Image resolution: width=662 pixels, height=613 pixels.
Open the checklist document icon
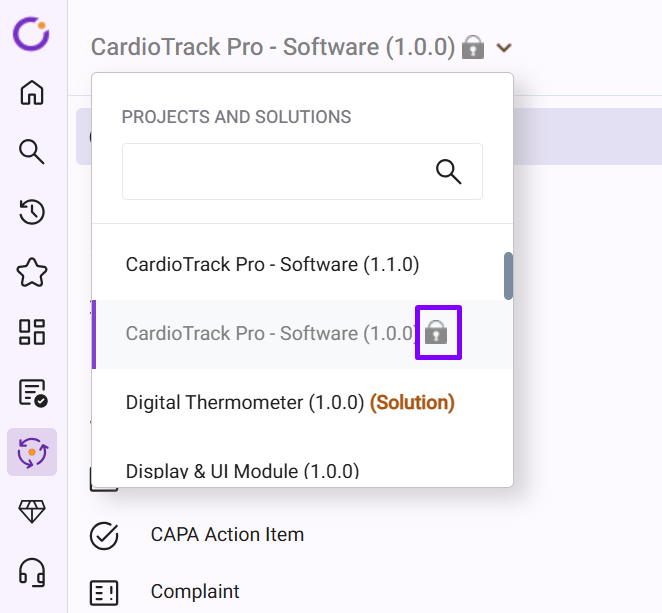click(x=32, y=392)
